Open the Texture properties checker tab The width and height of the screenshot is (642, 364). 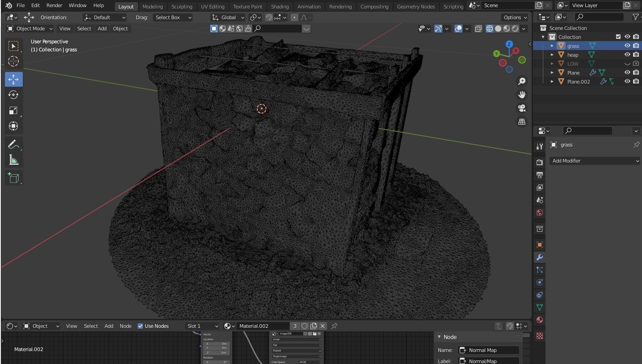540,336
